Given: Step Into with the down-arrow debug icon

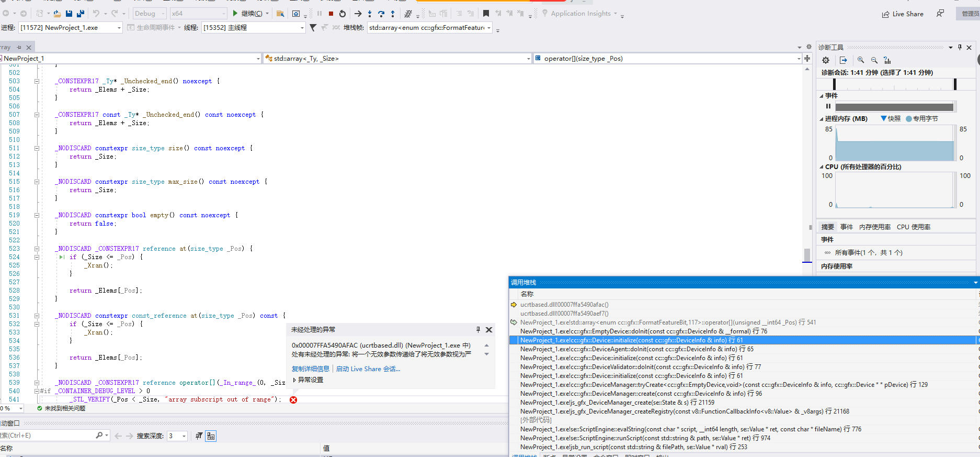Looking at the screenshot, I should (370, 14).
